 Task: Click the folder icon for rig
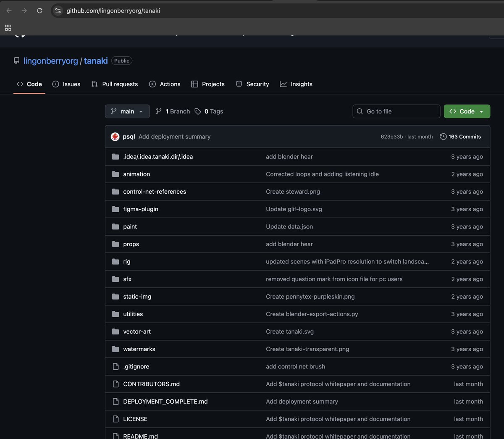tap(115, 261)
